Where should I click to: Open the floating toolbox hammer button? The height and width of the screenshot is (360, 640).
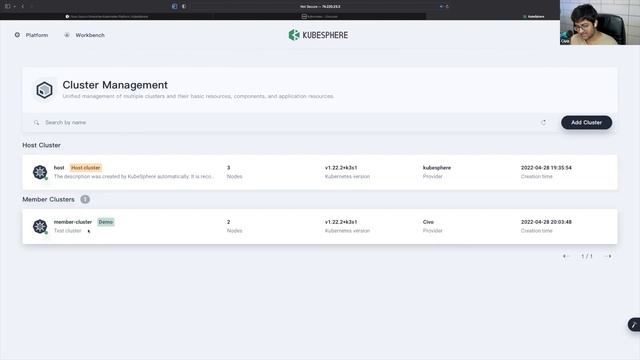[634, 325]
